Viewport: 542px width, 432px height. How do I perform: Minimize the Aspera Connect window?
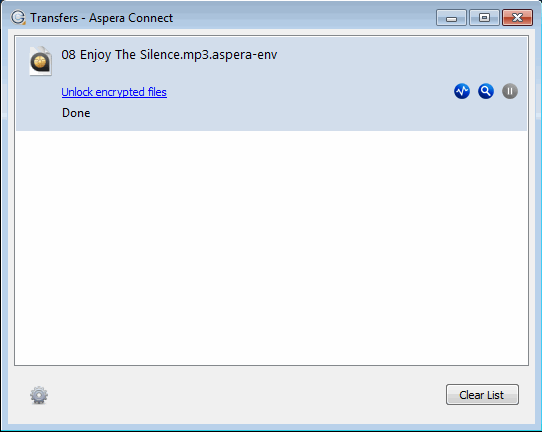pyautogui.click(x=451, y=18)
